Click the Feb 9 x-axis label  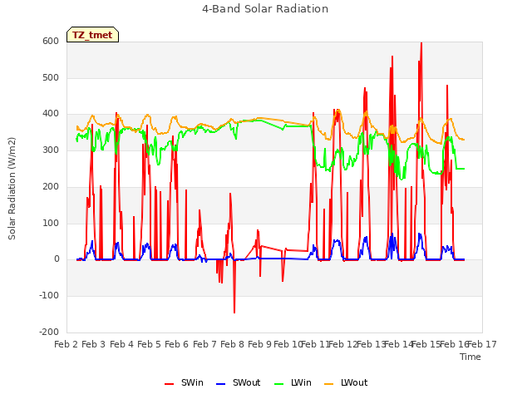[x=259, y=344]
